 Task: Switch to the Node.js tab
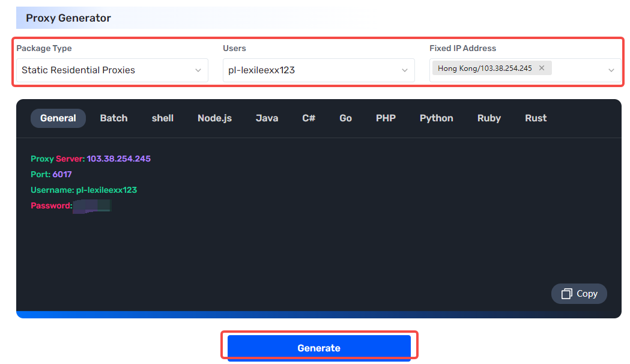(214, 118)
